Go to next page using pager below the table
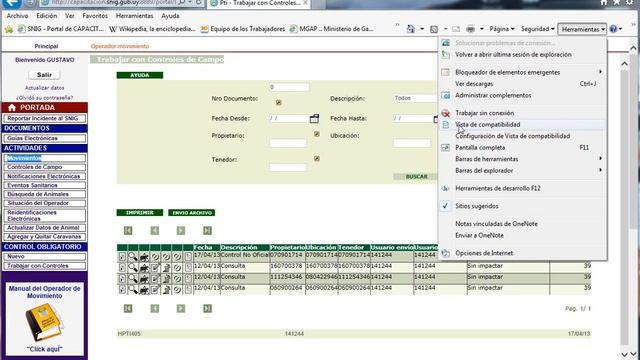The height and width of the screenshot is (360, 640). pyautogui.click(x=181, y=308)
